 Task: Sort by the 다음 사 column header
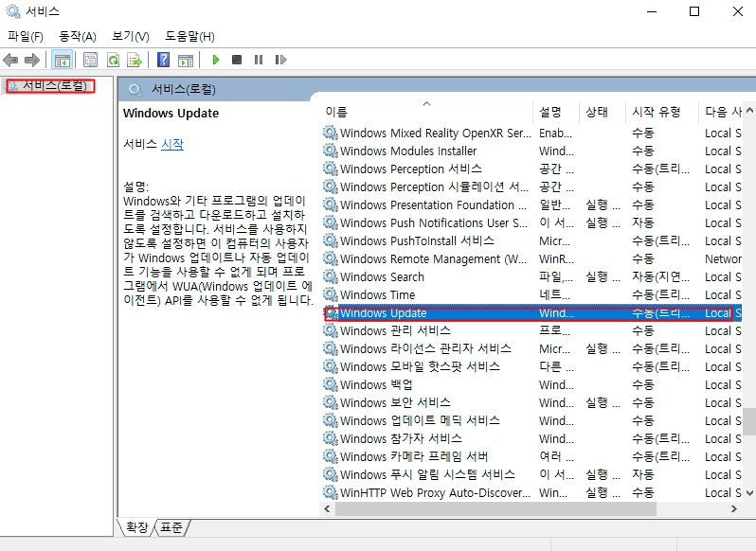pos(721,112)
